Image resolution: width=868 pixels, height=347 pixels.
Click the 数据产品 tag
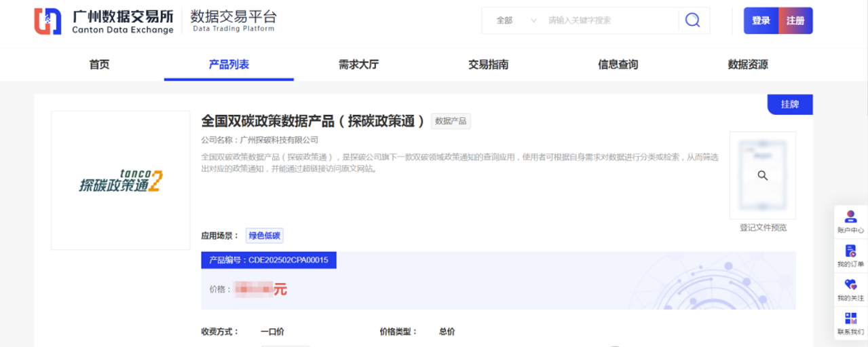[451, 122]
